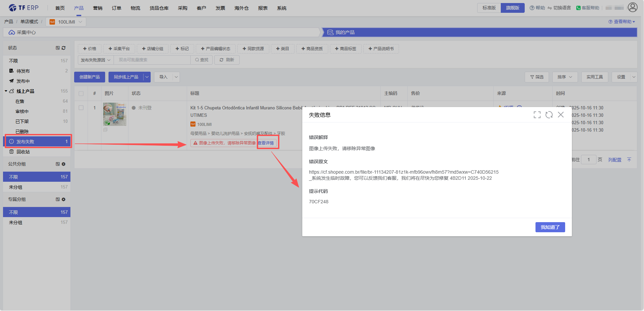Open exclusive group settings gear icon
The image size is (644, 311).
64,200
